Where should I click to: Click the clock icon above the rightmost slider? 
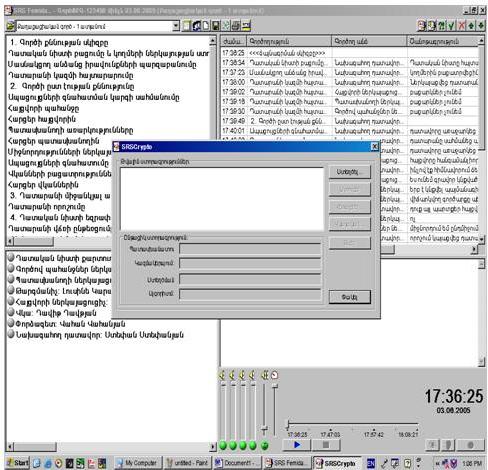(274, 375)
